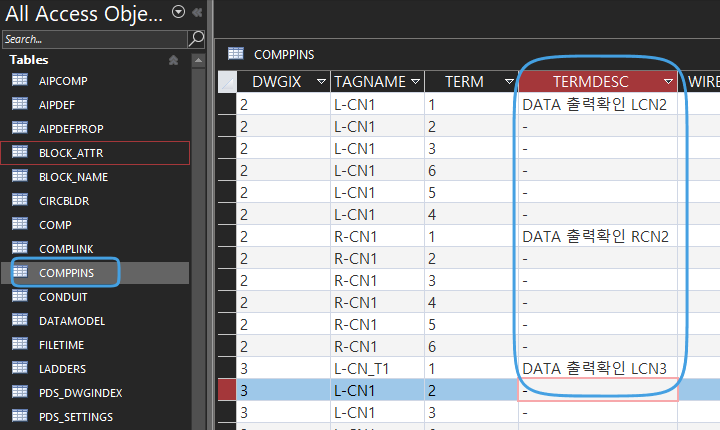
Task: Open the All Access Objects category dropdown
Action: 178,12
